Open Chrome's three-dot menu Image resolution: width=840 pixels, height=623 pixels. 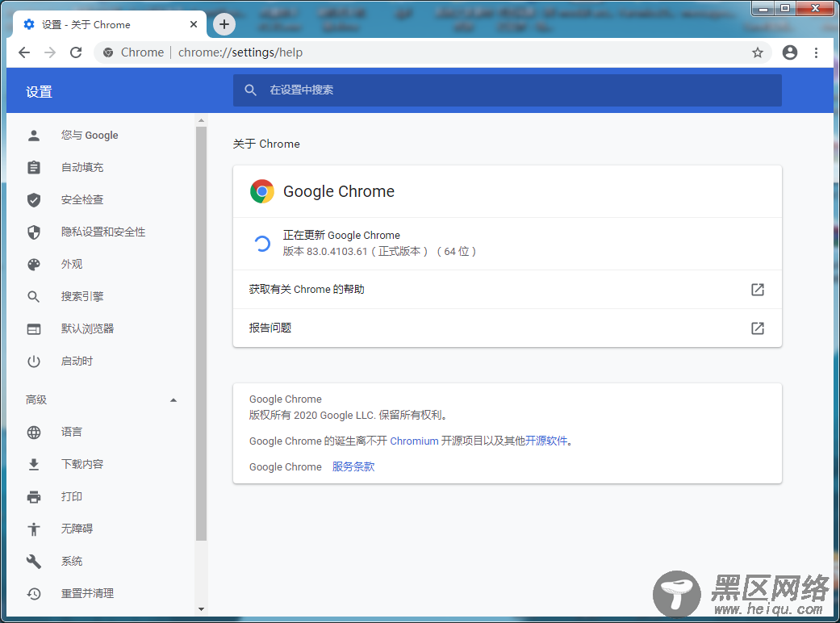[816, 52]
